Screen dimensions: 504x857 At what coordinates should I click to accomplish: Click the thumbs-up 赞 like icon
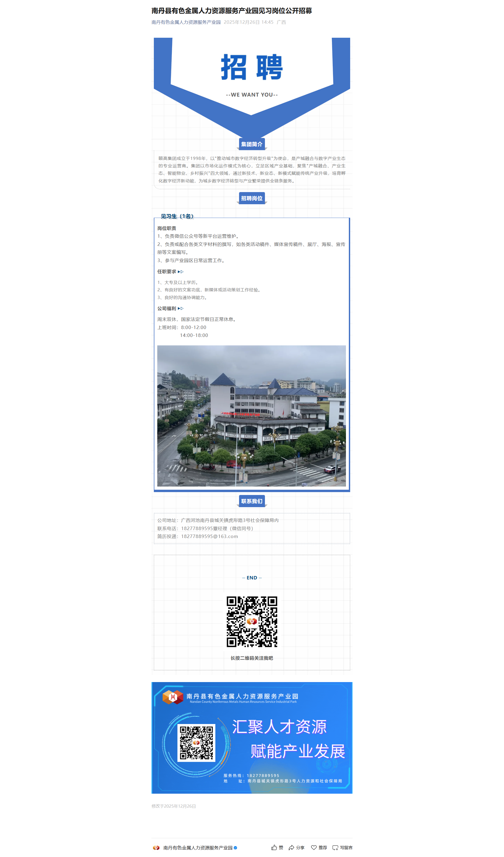274,847
